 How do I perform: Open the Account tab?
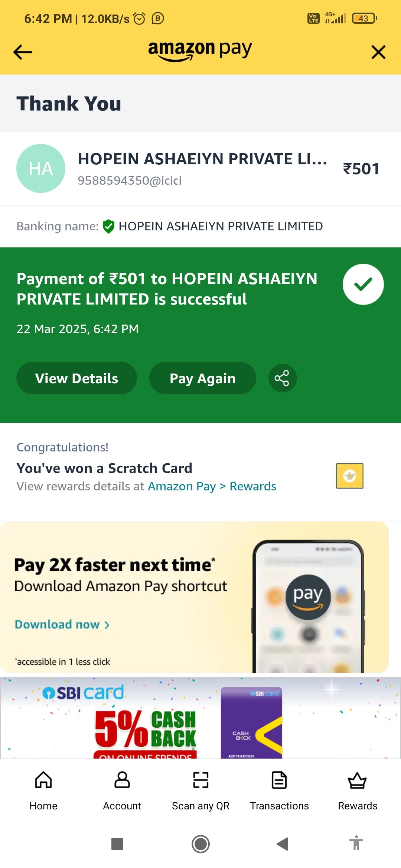pos(122,790)
